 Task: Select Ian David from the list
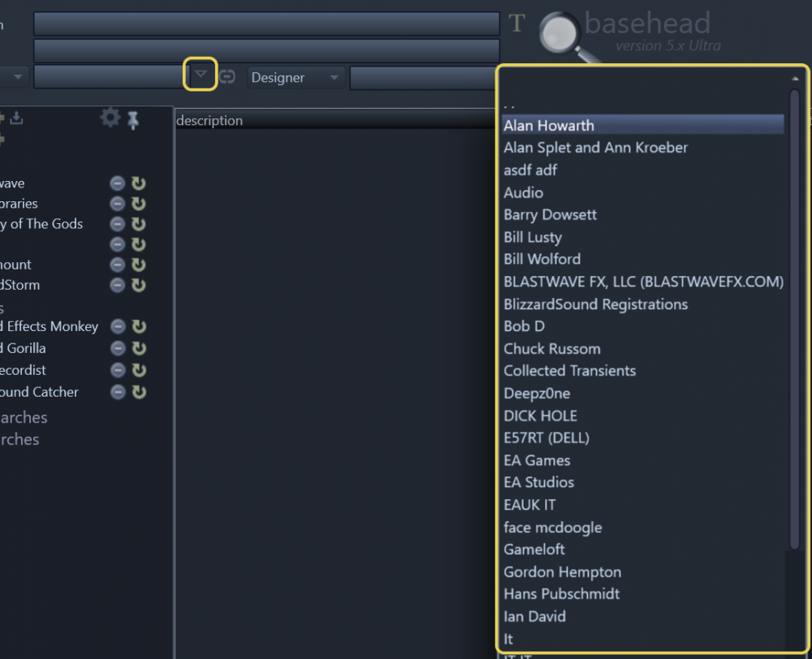pyautogui.click(x=534, y=617)
